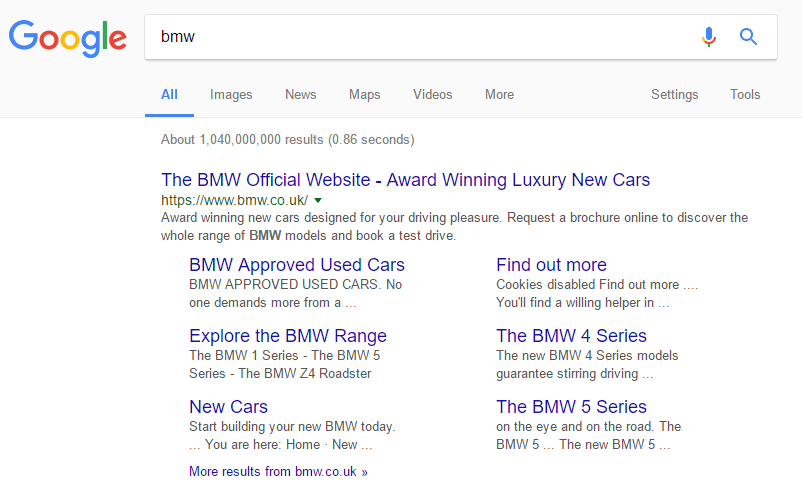Click the About 1,040,000,000 results text
The height and width of the screenshot is (500, 802).
click(287, 140)
